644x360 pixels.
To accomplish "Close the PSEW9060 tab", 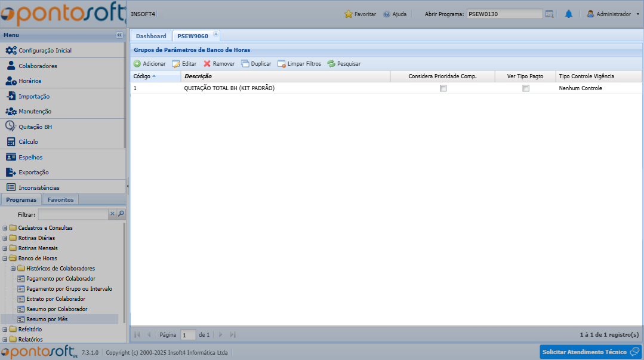I will pos(215,34).
